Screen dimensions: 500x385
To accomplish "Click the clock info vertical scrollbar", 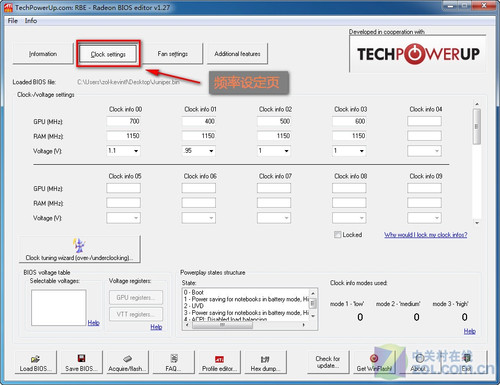I will click(x=477, y=163).
